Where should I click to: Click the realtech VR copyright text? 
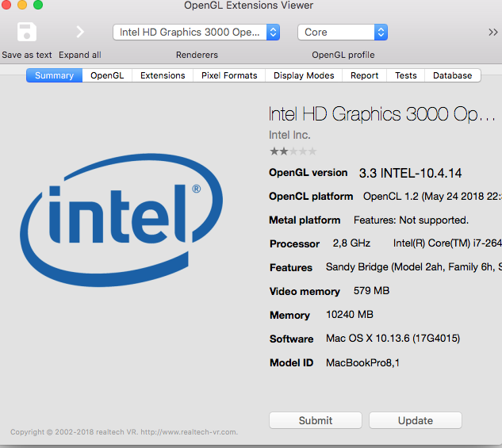tap(124, 432)
